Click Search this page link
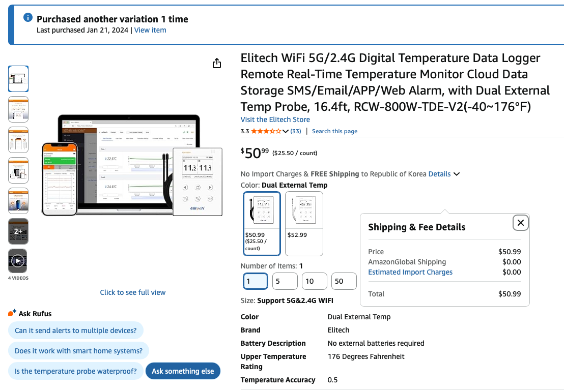 tap(334, 131)
